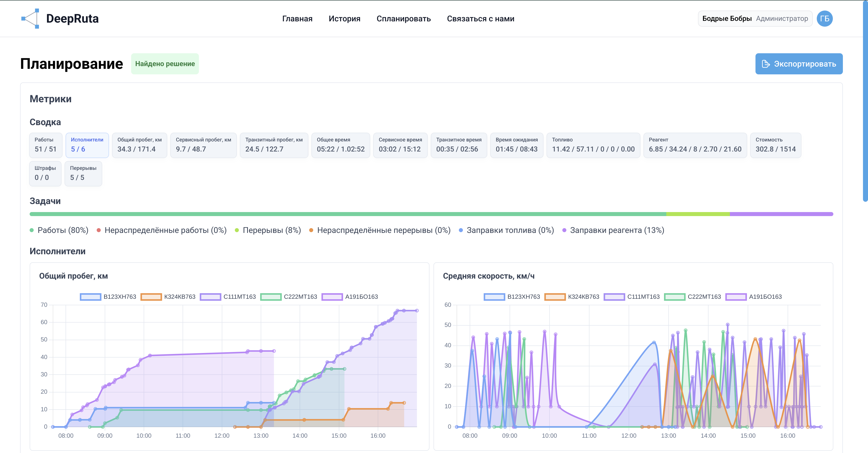Image resolution: width=868 pixels, height=453 pixels.
Task: Select the Время ожидания metric card
Action: tap(517, 145)
